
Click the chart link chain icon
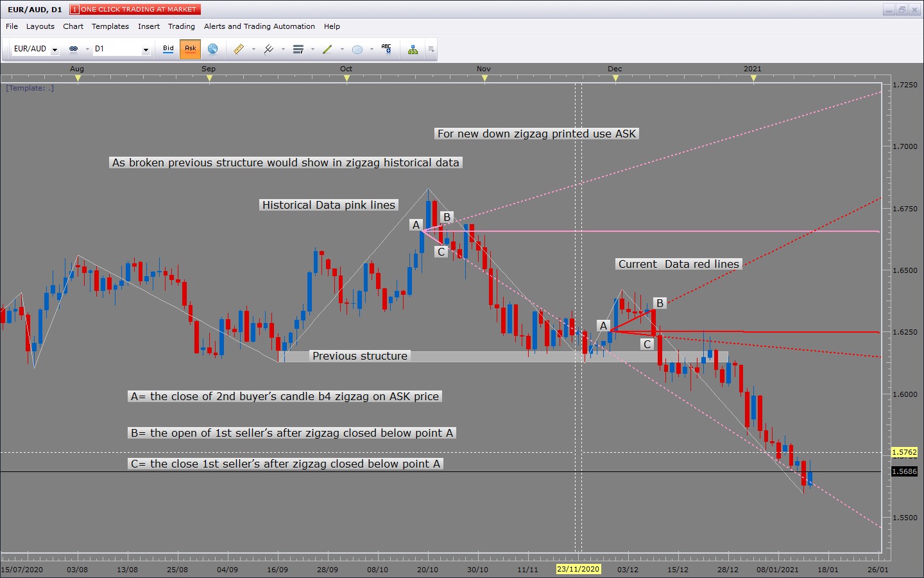(73, 49)
